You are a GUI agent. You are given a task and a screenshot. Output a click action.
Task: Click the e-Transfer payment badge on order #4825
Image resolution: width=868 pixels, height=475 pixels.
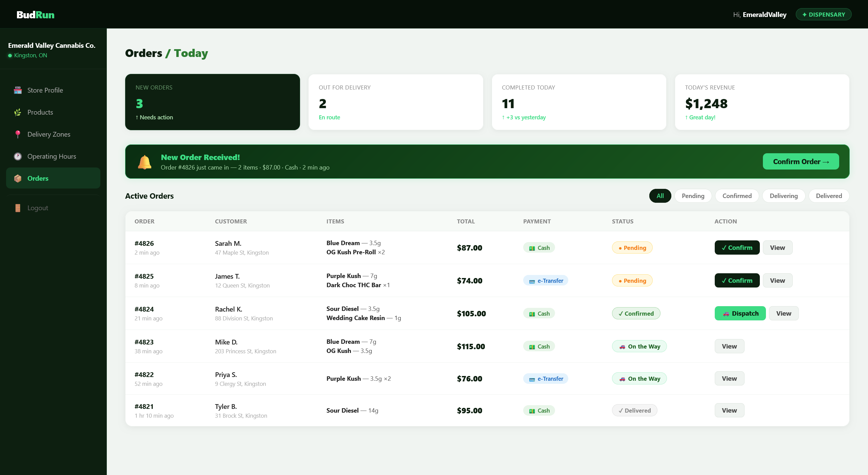[545, 280]
